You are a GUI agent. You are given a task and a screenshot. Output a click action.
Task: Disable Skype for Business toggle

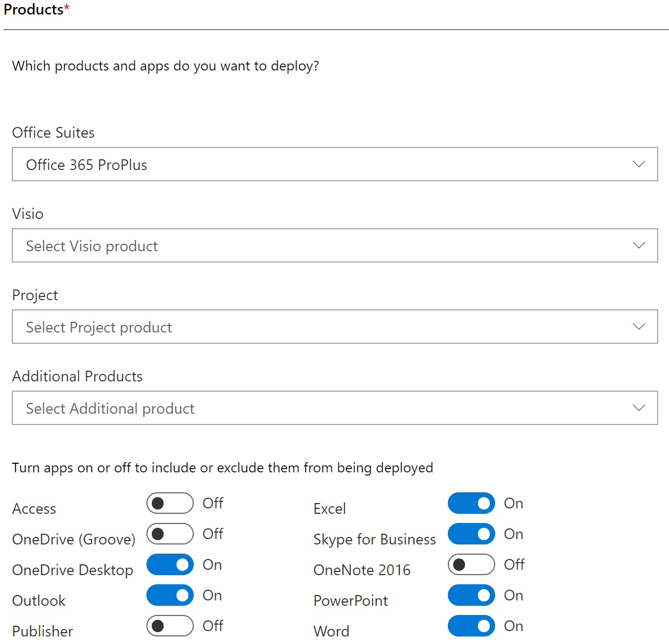(471, 534)
